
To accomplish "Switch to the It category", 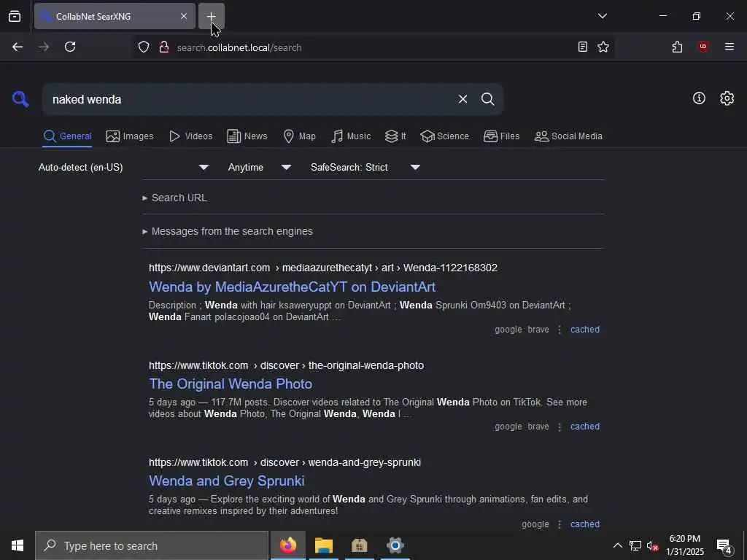I will click(395, 136).
